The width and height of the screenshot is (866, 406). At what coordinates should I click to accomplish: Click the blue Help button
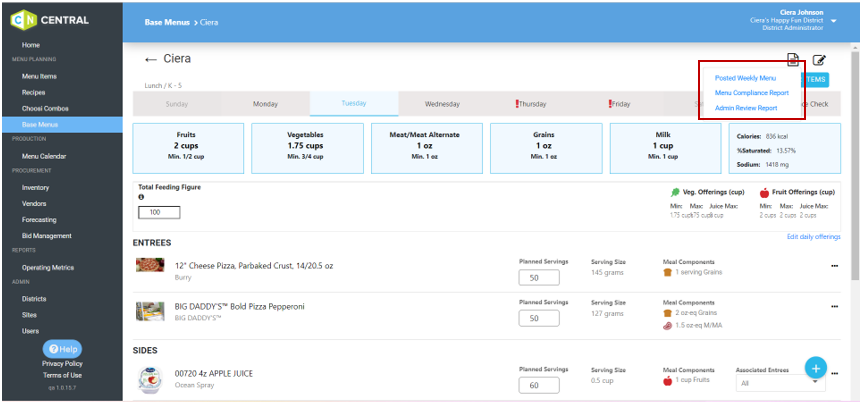62,349
